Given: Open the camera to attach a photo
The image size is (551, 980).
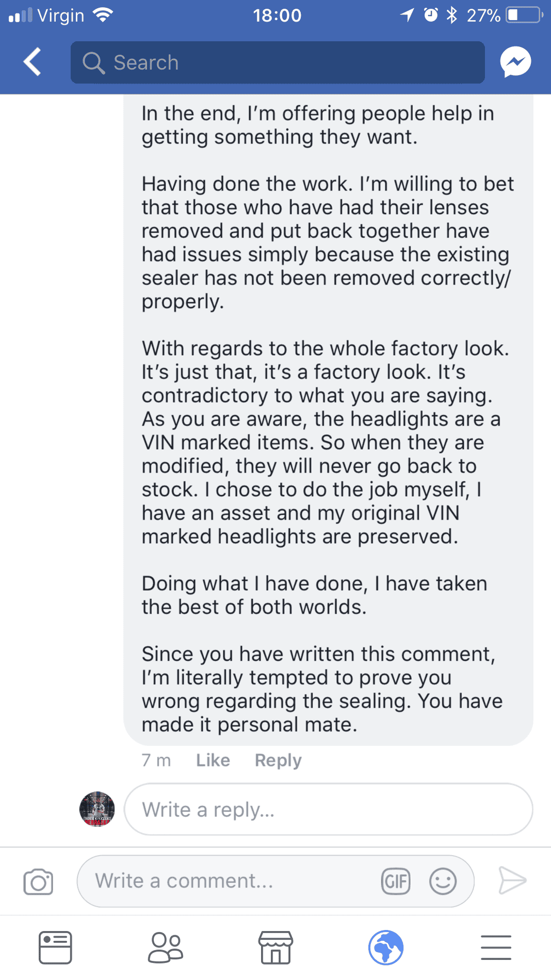Looking at the screenshot, I should (x=38, y=881).
